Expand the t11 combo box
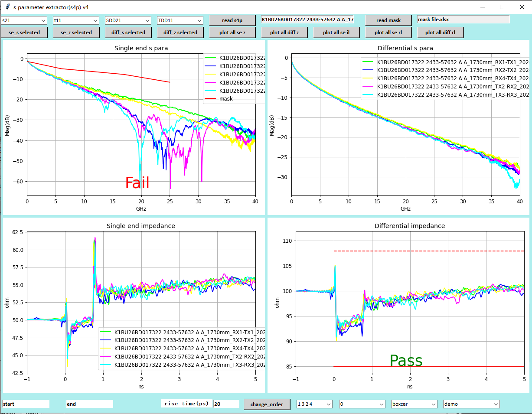This screenshot has height=414, width=532. tap(76, 20)
